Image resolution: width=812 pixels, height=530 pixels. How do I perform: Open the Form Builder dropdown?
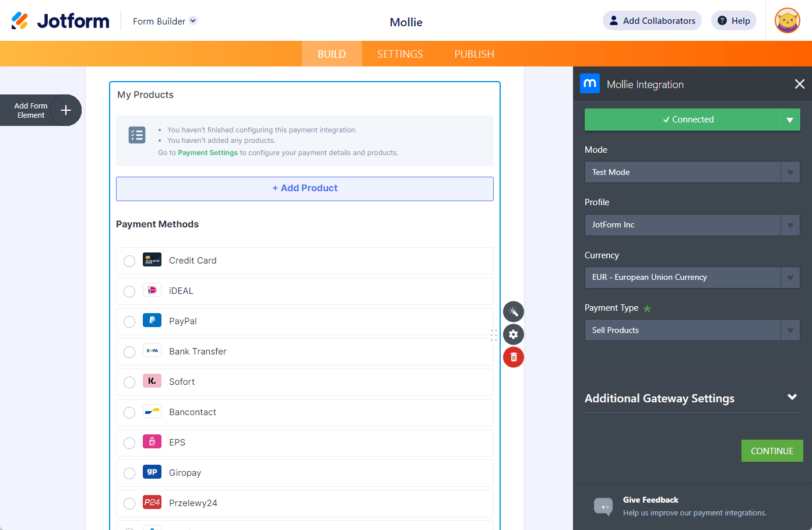coord(165,21)
